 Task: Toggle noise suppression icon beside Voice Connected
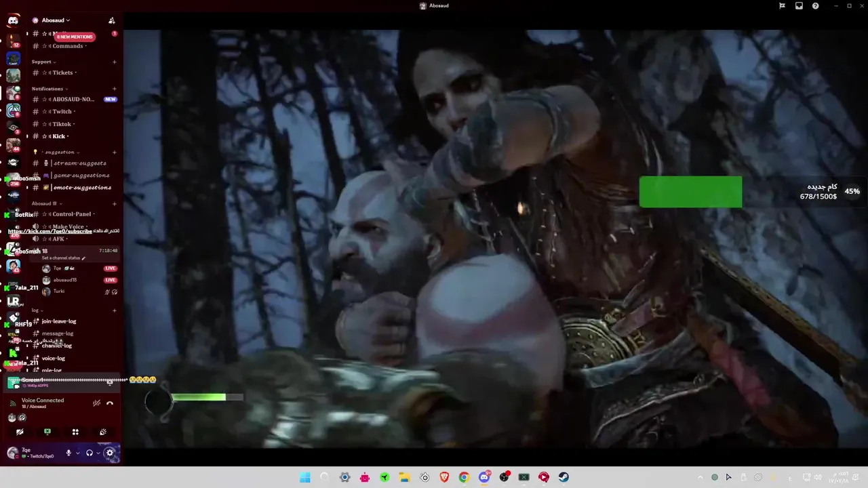[x=96, y=403]
